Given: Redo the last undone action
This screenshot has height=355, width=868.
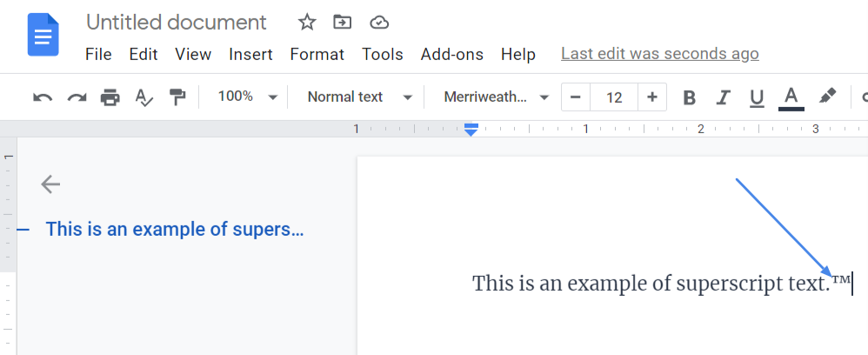Looking at the screenshot, I should (x=77, y=97).
